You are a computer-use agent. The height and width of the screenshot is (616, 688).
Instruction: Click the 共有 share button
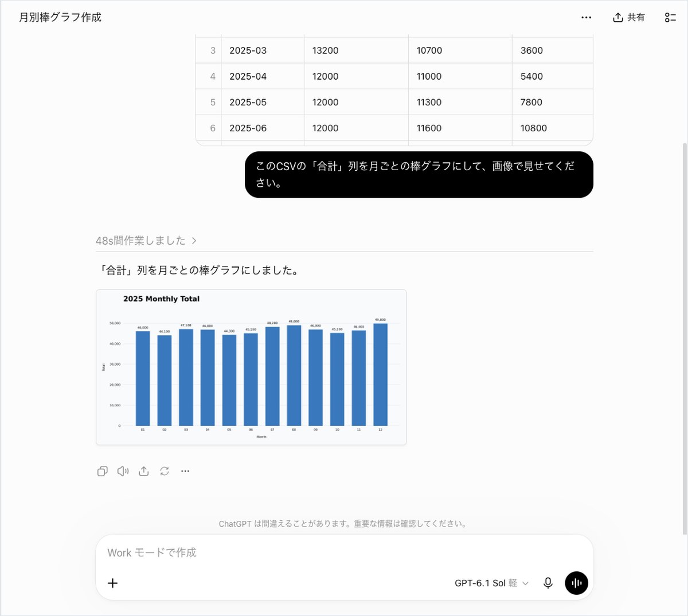pos(629,17)
